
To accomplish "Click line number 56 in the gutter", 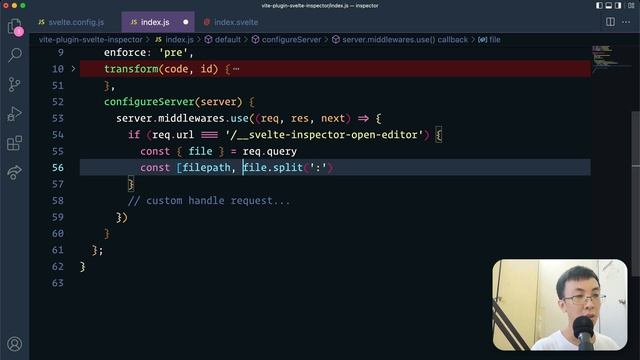I will coord(58,168).
